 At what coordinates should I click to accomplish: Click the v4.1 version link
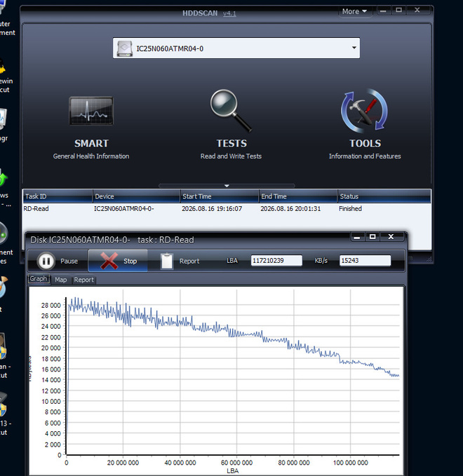(x=229, y=13)
